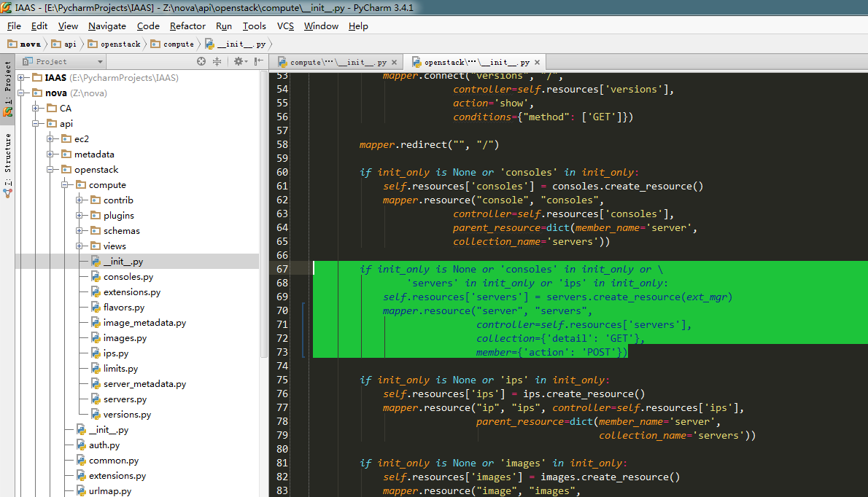Open the Window menu

321,26
